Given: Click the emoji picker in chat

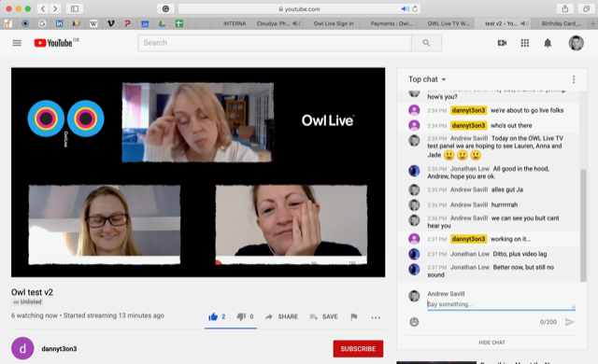Looking at the screenshot, I should (x=414, y=322).
